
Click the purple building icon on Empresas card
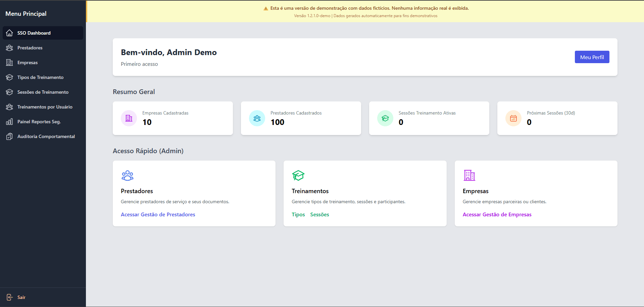(x=469, y=175)
